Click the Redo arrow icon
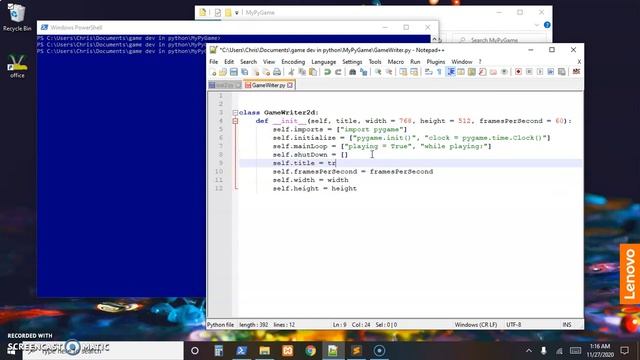The image size is (640, 360). pyautogui.click(x=338, y=72)
